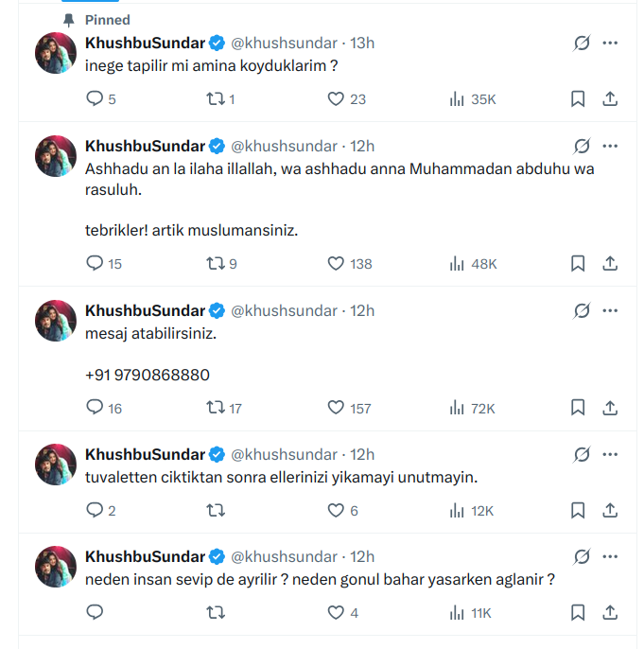Open more options on 'mesaj atabilirsiniz' tweet

(x=610, y=310)
